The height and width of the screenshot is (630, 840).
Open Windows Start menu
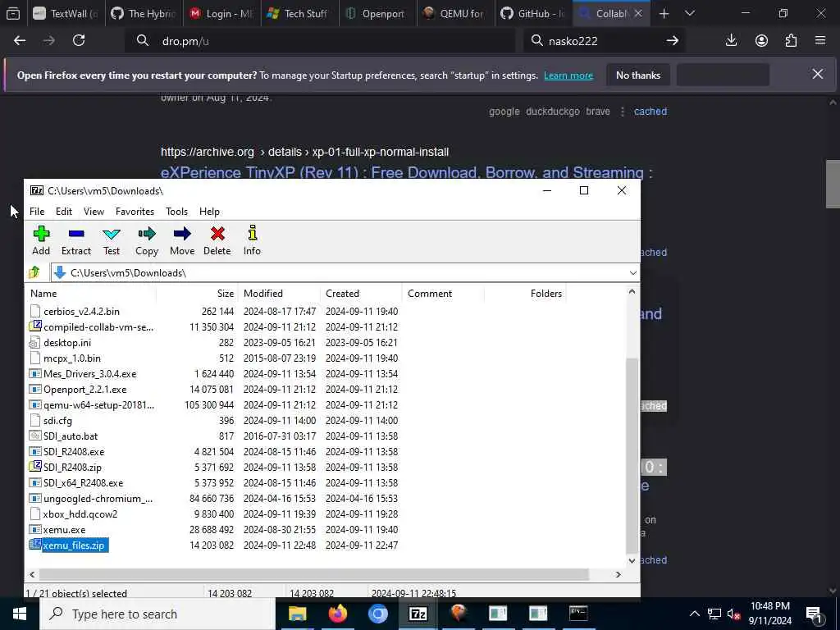(20, 614)
